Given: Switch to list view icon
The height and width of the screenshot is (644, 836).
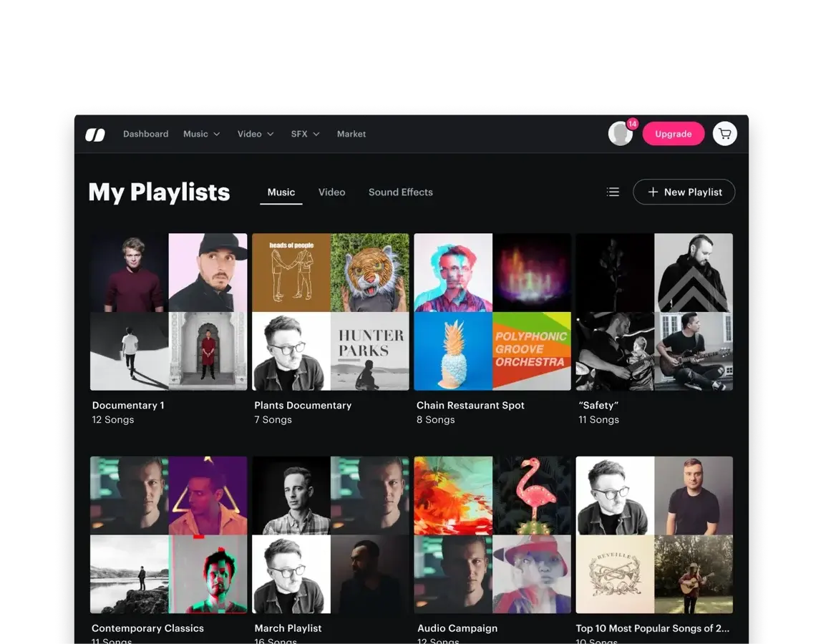Looking at the screenshot, I should point(613,192).
